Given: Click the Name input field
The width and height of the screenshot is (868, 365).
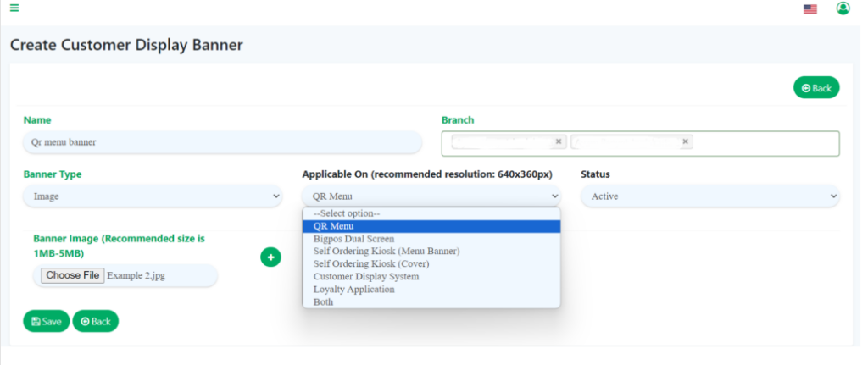Looking at the screenshot, I should [222, 142].
